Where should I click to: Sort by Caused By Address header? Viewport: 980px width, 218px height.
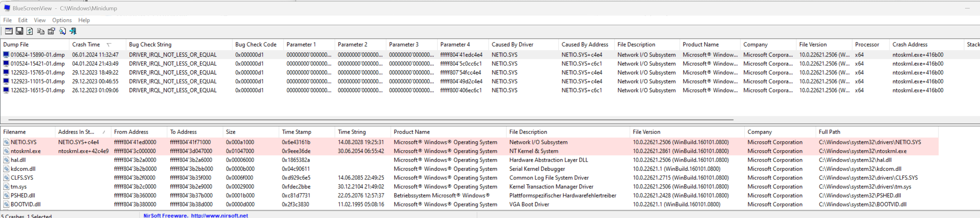click(x=586, y=45)
